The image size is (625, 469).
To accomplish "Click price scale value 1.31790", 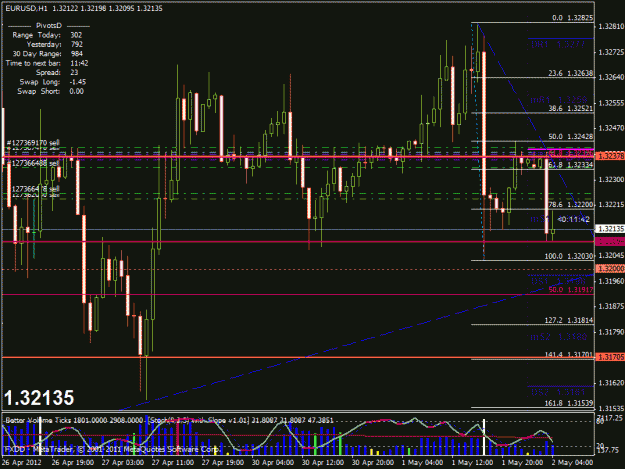I will [611, 332].
